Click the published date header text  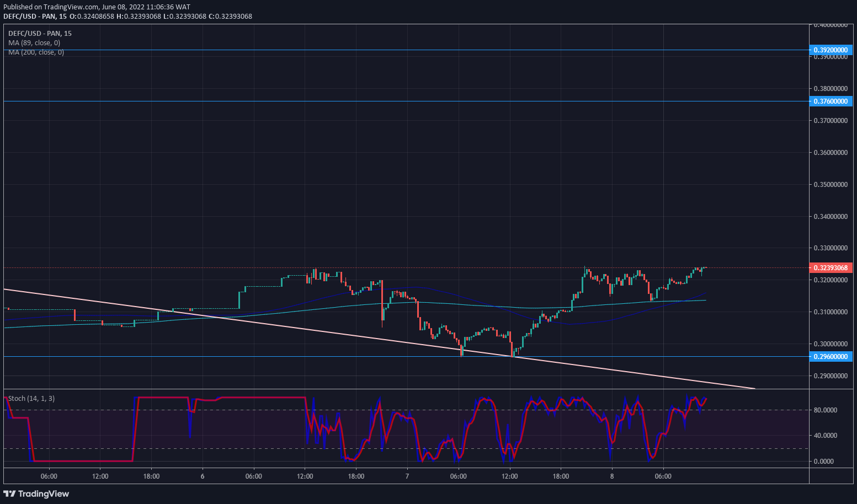point(97,7)
